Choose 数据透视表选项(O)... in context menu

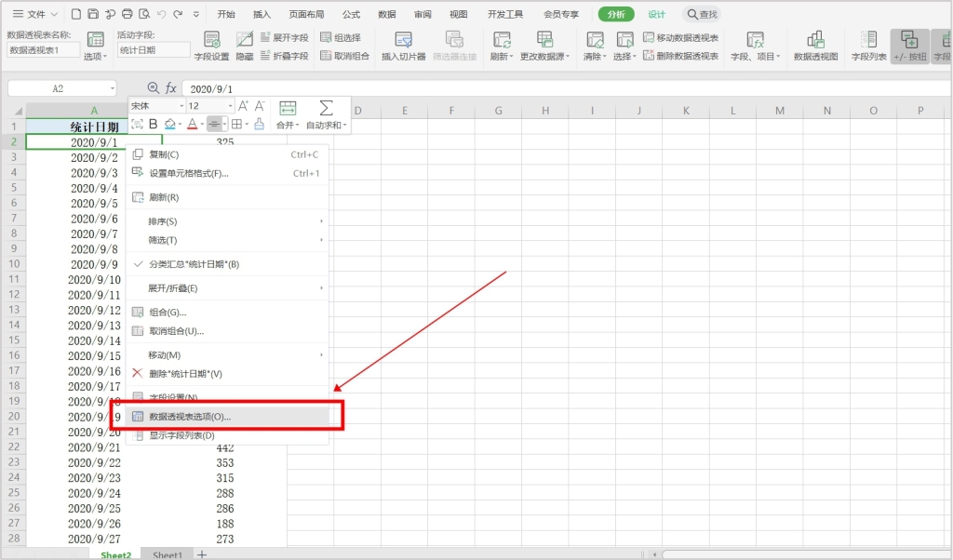click(x=227, y=416)
